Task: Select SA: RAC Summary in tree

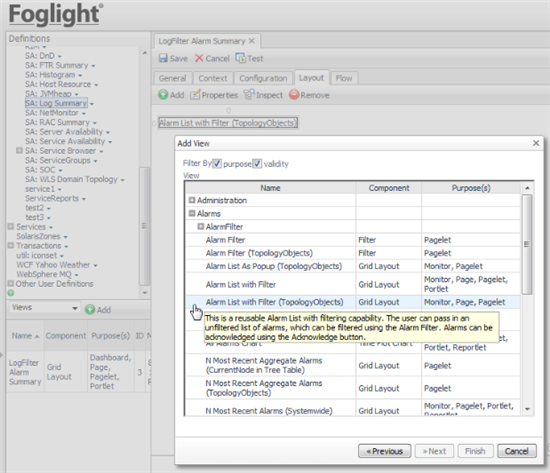Action: pyautogui.click(x=57, y=122)
